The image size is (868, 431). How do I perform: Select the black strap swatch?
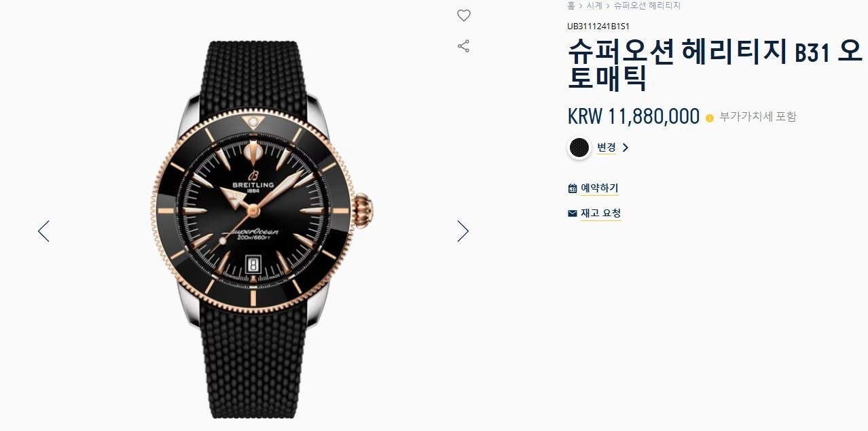(579, 148)
